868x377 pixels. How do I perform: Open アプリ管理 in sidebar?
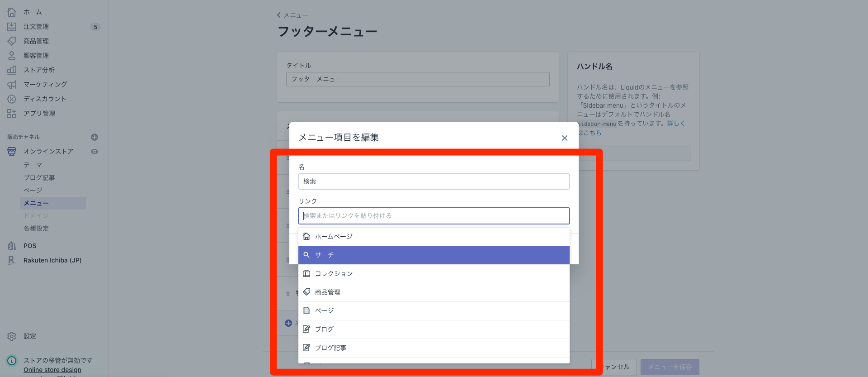click(39, 114)
